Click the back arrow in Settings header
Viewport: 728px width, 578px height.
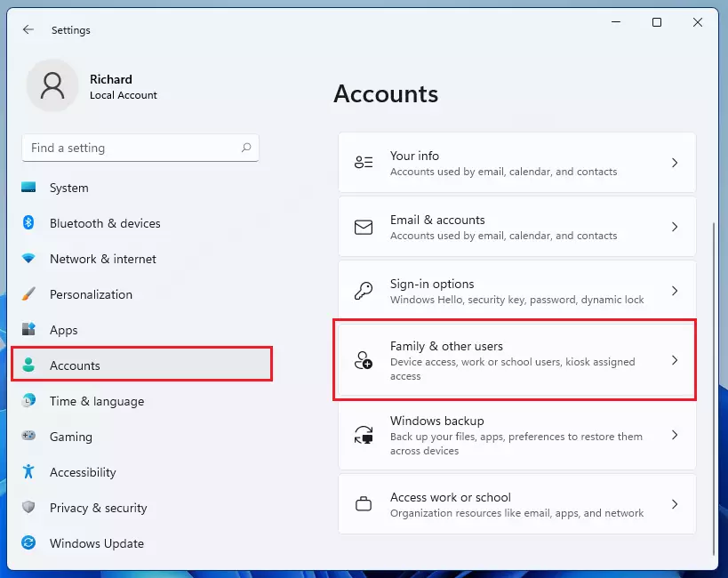coord(28,29)
